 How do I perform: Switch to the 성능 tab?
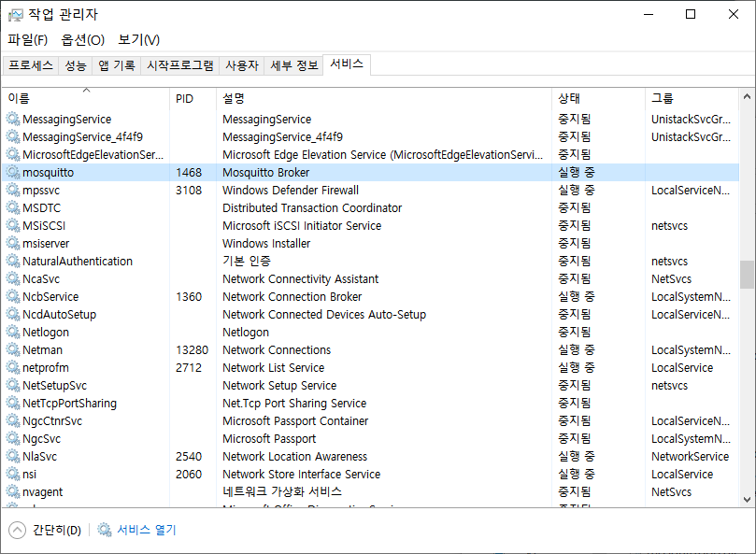tap(75, 65)
